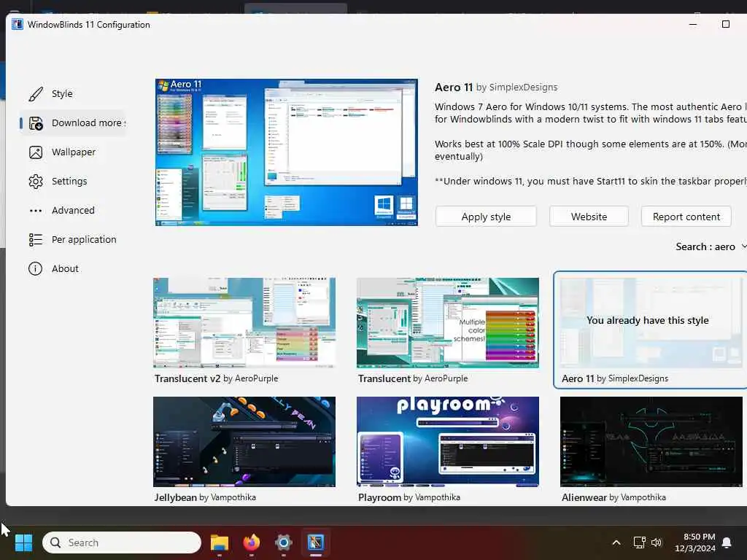
Task: Click the 'Aero 11 by SimplexDesigns' heading
Action: (496, 87)
